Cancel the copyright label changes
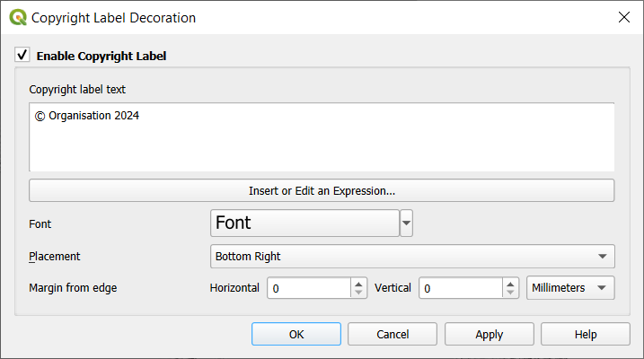The image size is (644, 359). tap(393, 334)
